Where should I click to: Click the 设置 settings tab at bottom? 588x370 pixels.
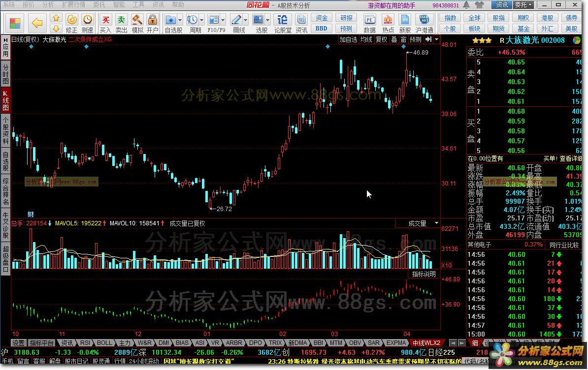pyautogui.click(x=18, y=342)
